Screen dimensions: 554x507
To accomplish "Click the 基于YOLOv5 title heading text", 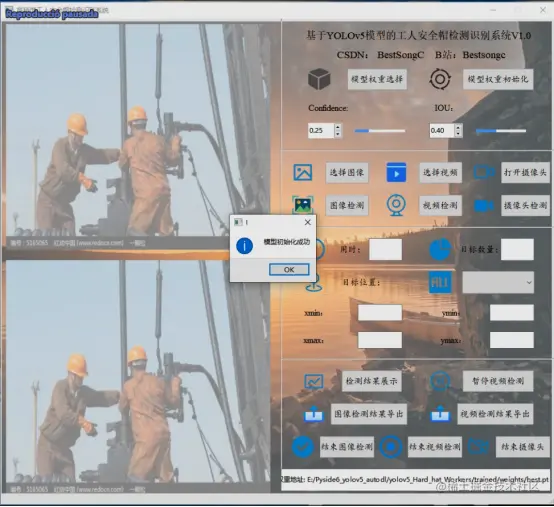I will tap(418, 35).
